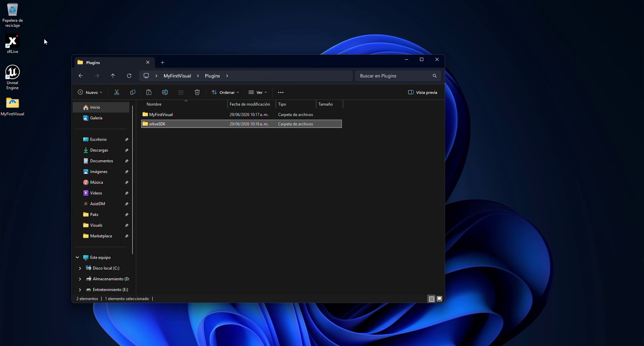Open the Papelera de reciclaje desktop icon
Image resolution: width=644 pixels, height=346 pixels.
(12, 15)
